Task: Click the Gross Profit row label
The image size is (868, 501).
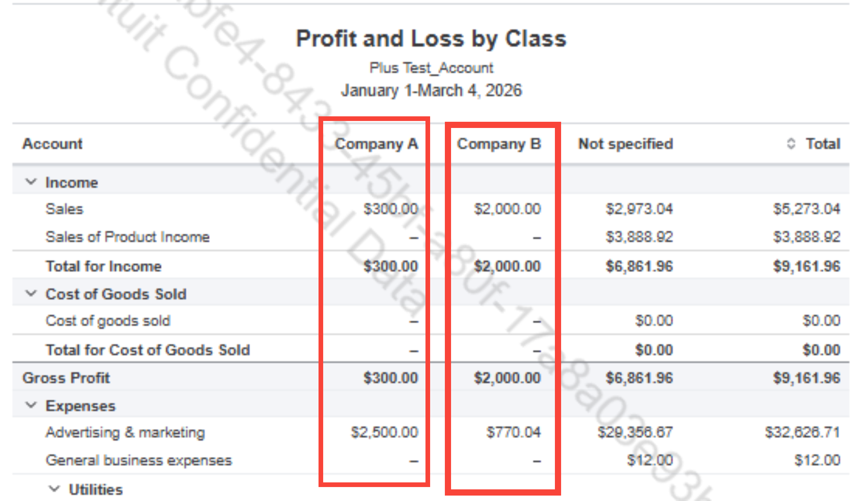Action: (x=66, y=378)
